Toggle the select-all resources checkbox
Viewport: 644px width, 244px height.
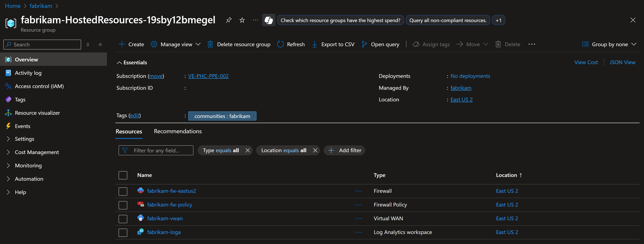coord(123,175)
